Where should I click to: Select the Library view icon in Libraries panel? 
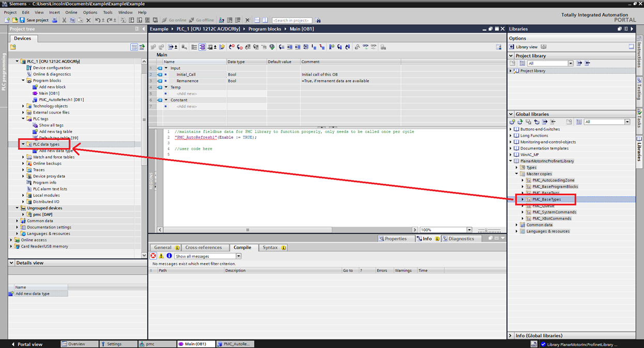click(x=511, y=47)
